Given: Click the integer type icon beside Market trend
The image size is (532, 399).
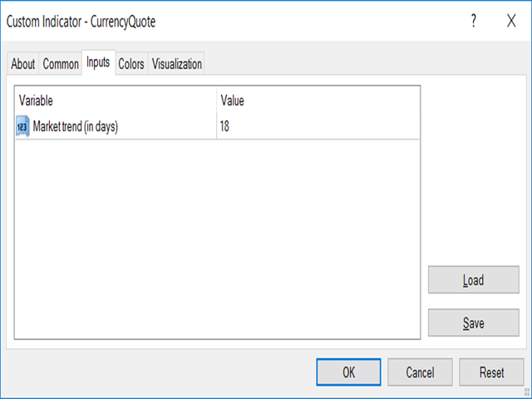Looking at the screenshot, I should tap(22, 127).
